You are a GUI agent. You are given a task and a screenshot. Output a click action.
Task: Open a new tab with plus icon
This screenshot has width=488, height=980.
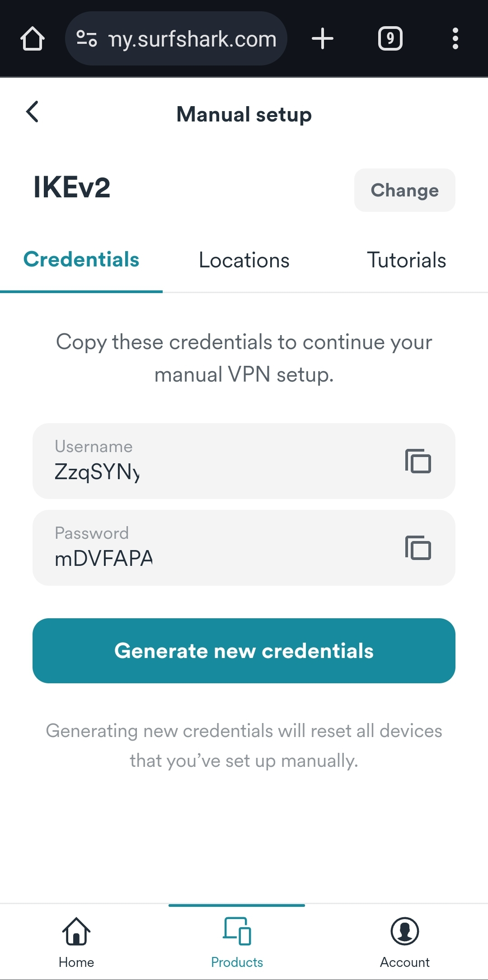pos(323,38)
